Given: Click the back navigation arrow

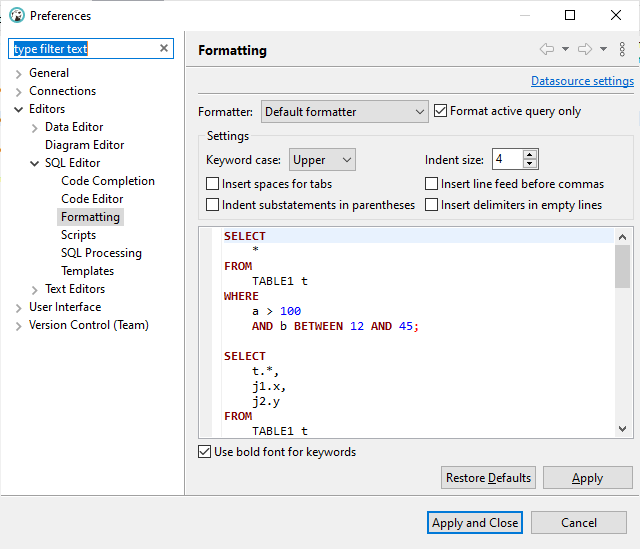Looking at the screenshot, I should tap(547, 49).
